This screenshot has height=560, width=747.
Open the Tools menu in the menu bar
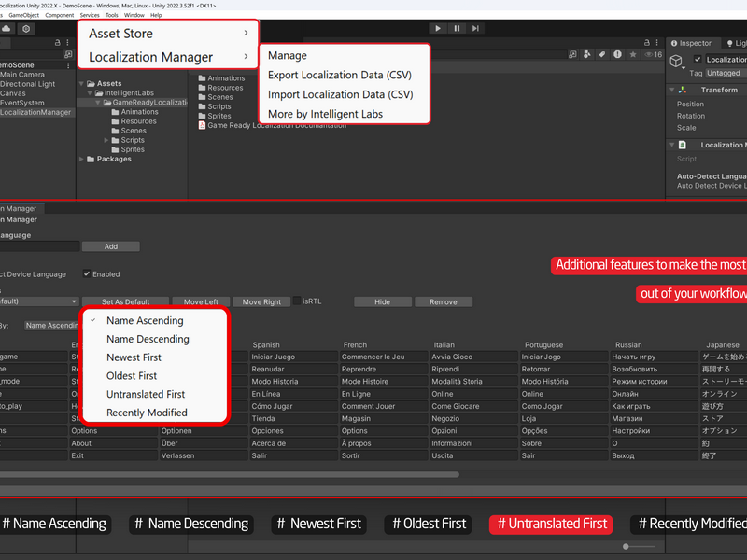click(112, 15)
